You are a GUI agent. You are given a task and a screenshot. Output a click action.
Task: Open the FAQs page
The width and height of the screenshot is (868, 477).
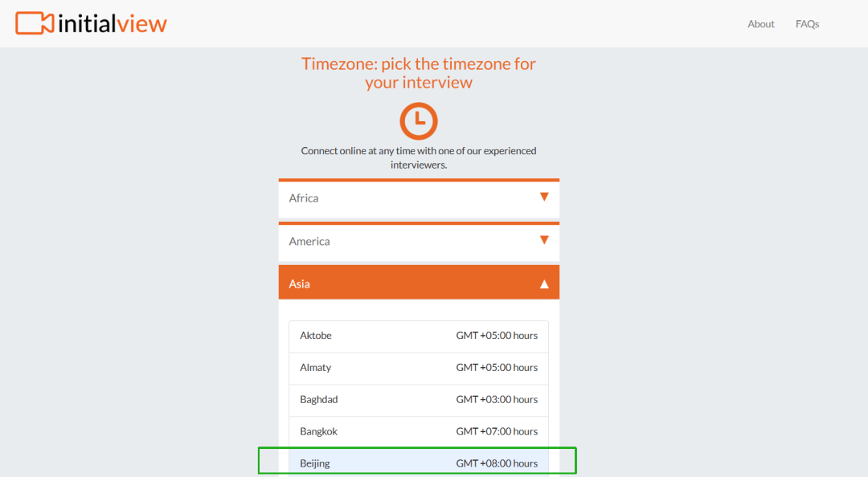(807, 24)
